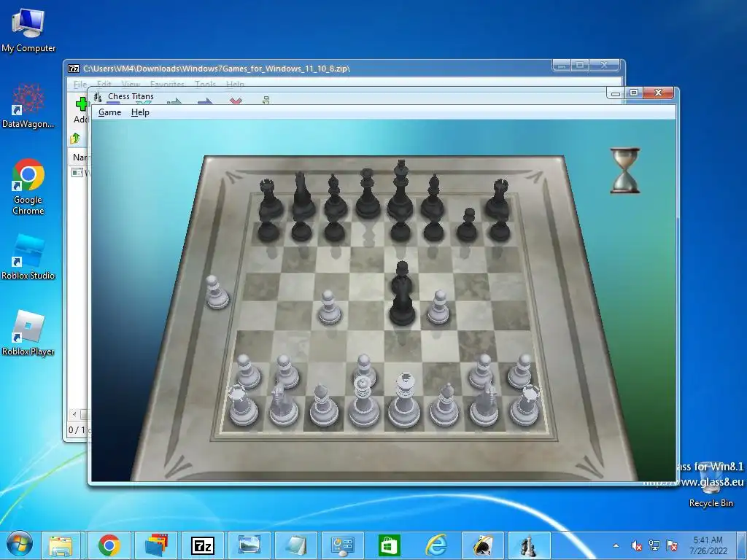Select the white kingside knight

coord(484,405)
